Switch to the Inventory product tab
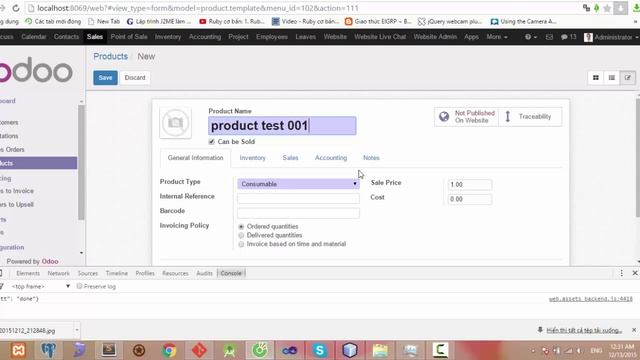This screenshot has width=640, height=360. tap(252, 158)
